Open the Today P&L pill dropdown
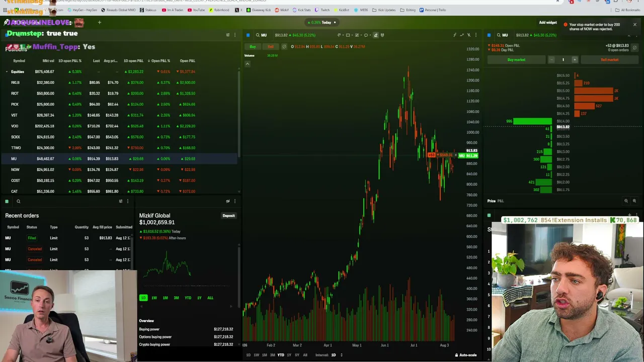Screen dimensions: 644x362 tap(322, 22)
